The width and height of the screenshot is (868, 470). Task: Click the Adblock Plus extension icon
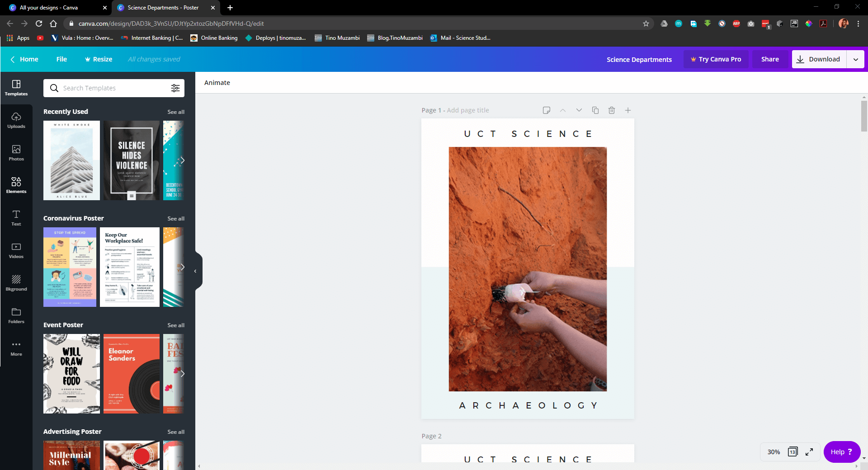tap(736, 23)
